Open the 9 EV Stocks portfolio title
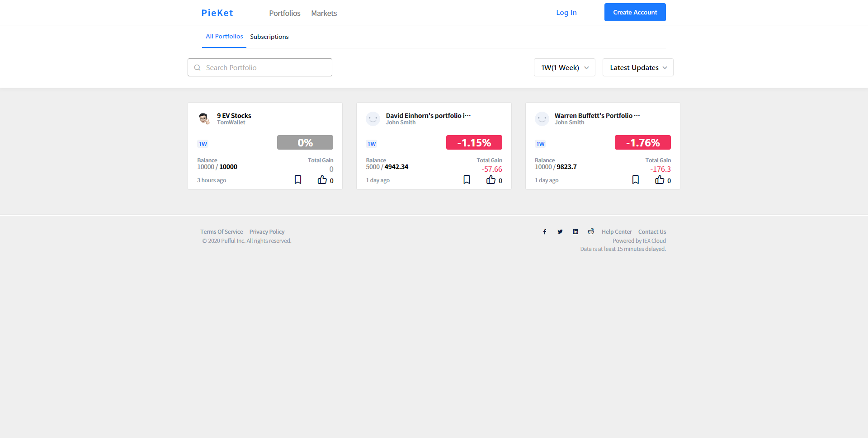Viewport: 868px width, 438px height. click(234, 116)
